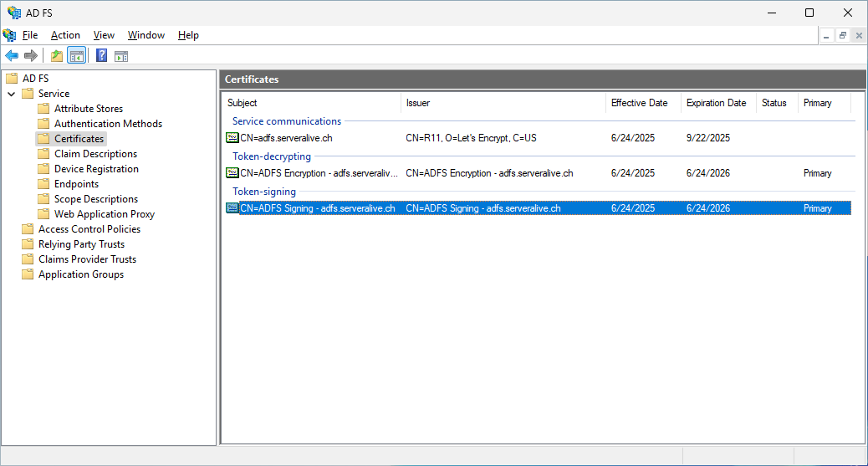Select Access Control Policies node
The width and height of the screenshot is (868, 466).
(89, 229)
